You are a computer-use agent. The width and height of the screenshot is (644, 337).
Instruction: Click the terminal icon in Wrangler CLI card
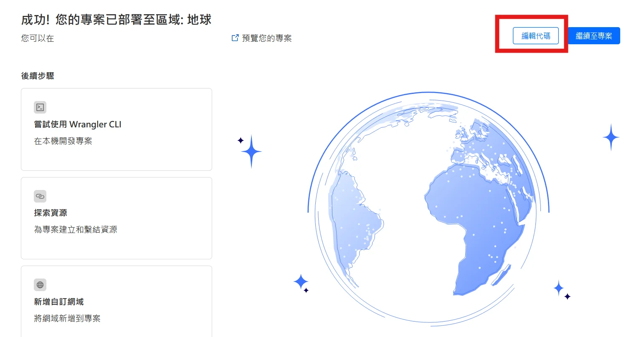click(40, 107)
